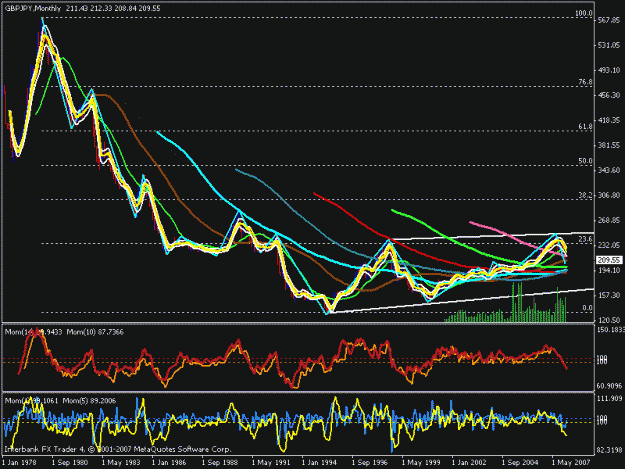
Task: Click the GBPJPY,Monthly chart title text
Action: pos(33,8)
